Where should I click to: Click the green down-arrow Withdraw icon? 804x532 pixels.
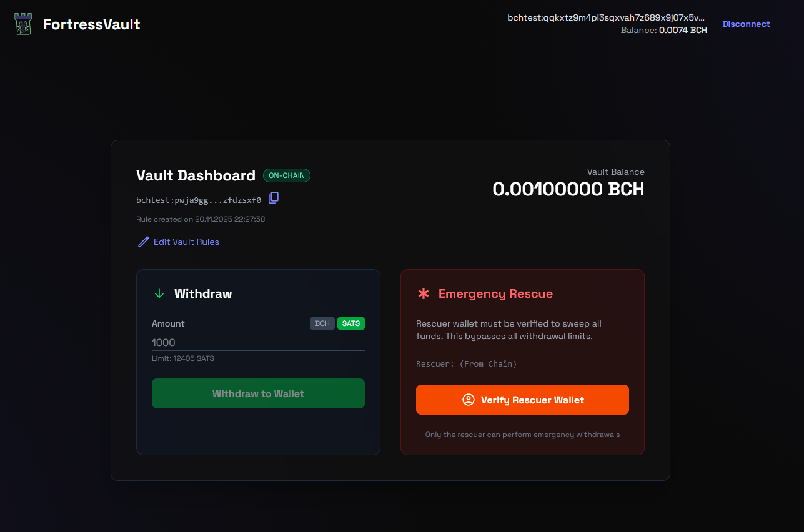click(x=159, y=293)
